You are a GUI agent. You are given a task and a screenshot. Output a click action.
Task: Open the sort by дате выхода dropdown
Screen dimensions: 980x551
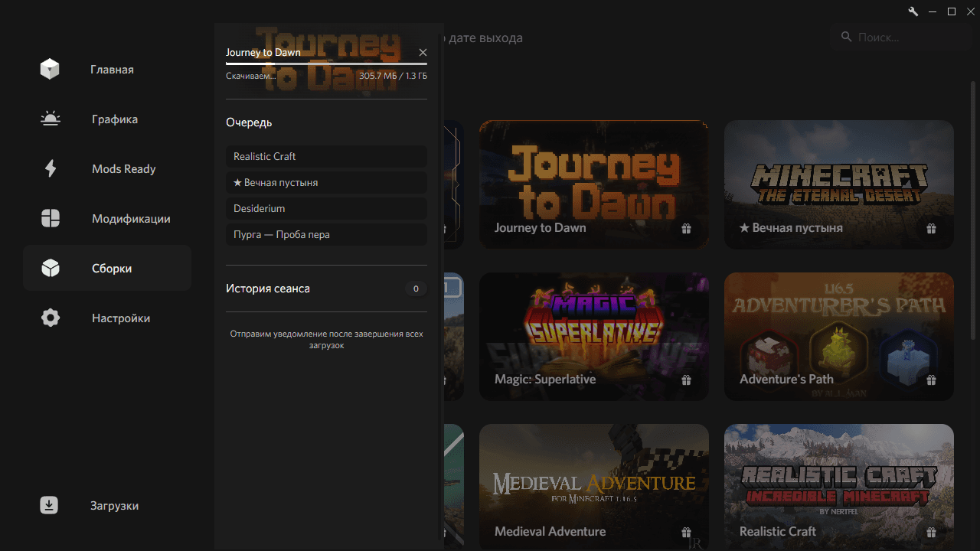pyautogui.click(x=485, y=37)
